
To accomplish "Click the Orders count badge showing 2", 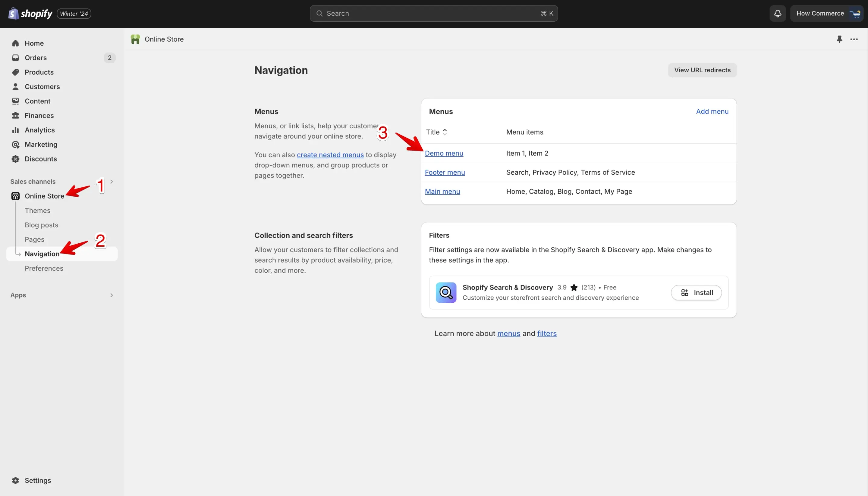I will (x=109, y=58).
